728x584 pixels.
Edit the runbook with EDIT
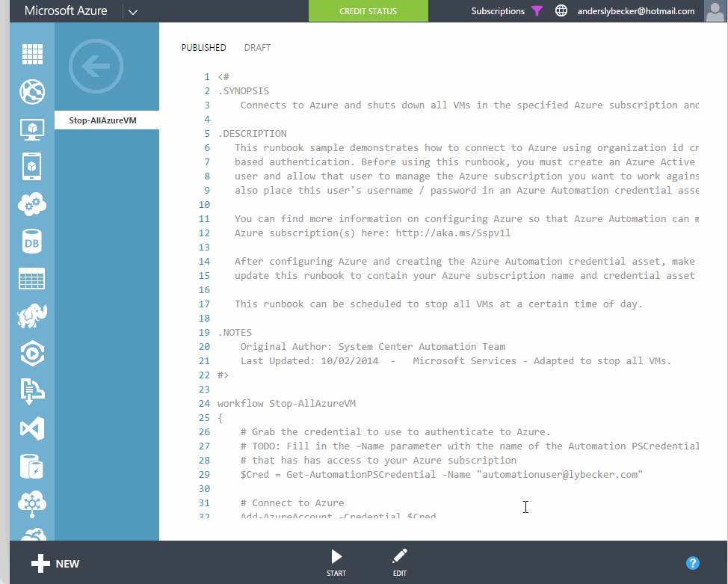400,562
